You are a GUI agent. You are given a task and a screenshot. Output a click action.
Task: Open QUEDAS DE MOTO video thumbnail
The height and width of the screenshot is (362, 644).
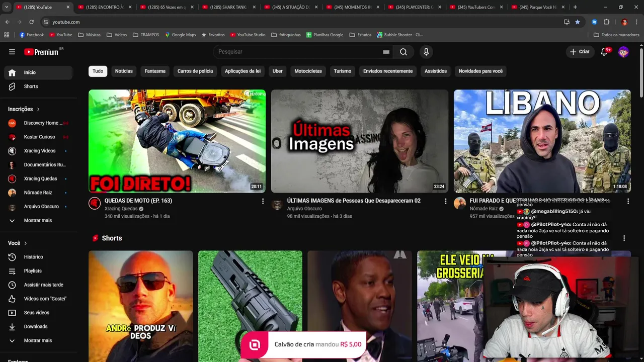point(177,141)
